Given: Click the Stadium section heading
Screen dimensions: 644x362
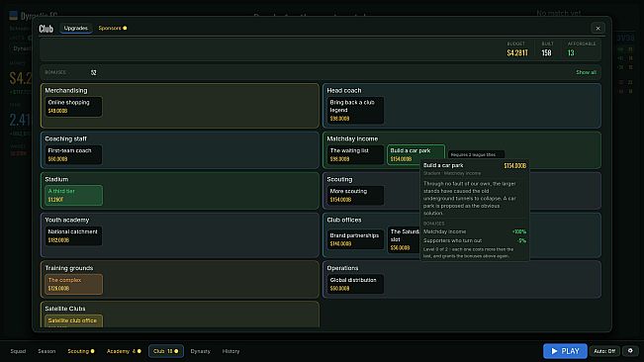Looking at the screenshot, I should 56,179.
